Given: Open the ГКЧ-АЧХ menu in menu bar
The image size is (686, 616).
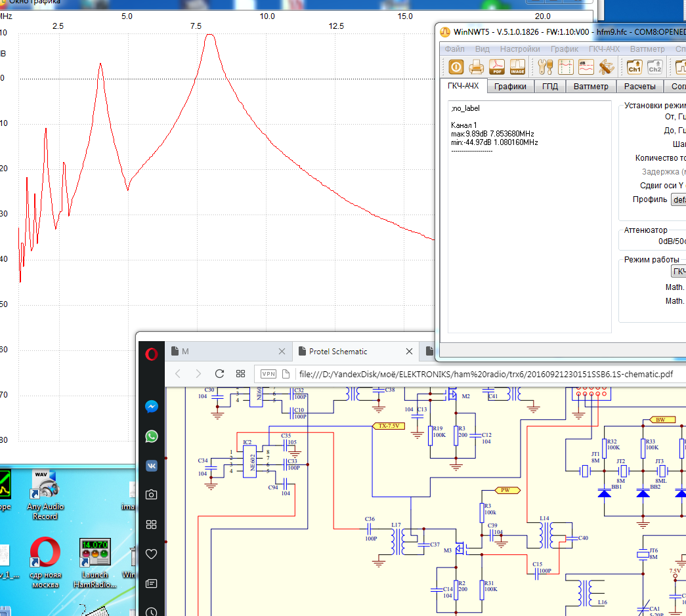Looking at the screenshot, I should 604,49.
